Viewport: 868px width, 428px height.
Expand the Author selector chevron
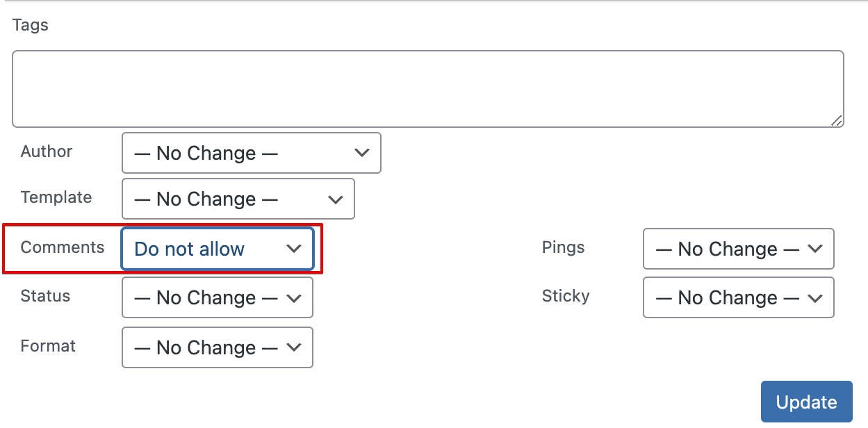[x=362, y=153]
